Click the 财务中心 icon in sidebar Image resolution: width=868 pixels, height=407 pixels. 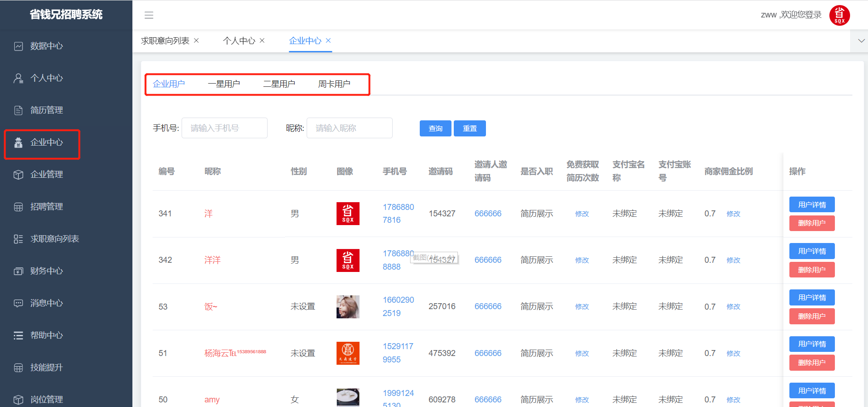pos(18,271)
